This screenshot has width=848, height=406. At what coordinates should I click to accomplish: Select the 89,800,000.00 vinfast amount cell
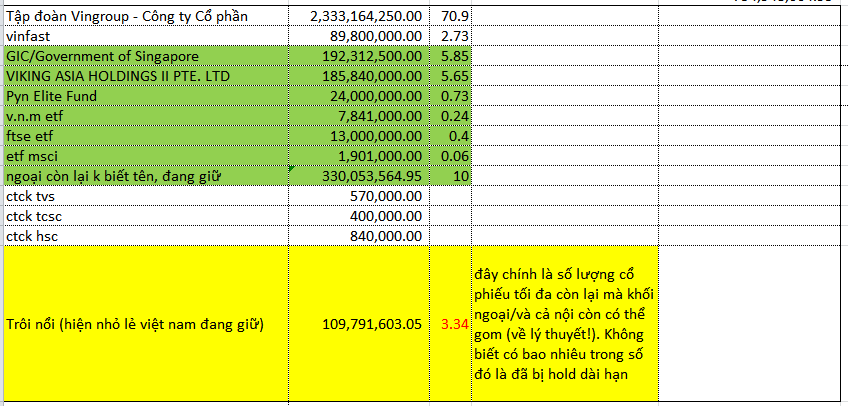coord(359,36)
